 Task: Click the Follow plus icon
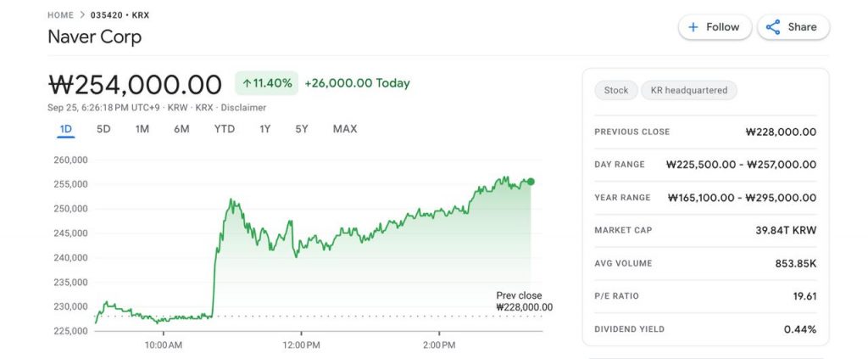click(693, 27)
